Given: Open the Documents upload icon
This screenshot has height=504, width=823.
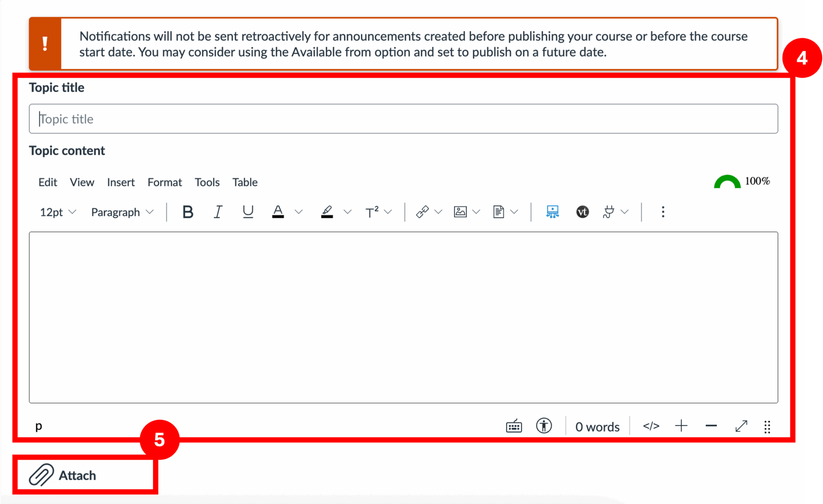Looking at the screenshot, I should [x=498, y=212].
